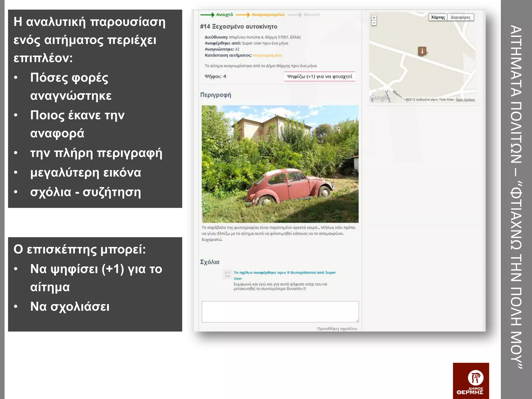
Task: Click the commenter avatar icon under Σχόλια
Action: click(227, 274)
